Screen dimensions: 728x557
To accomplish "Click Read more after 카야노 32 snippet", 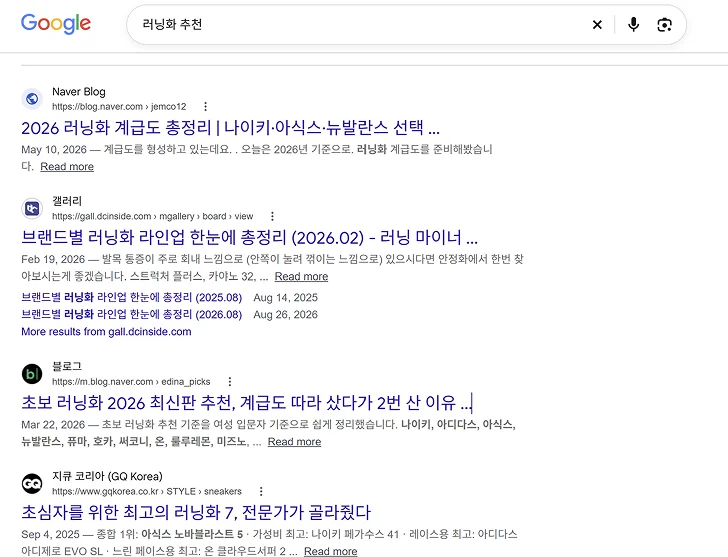I will tap(301, 277).
